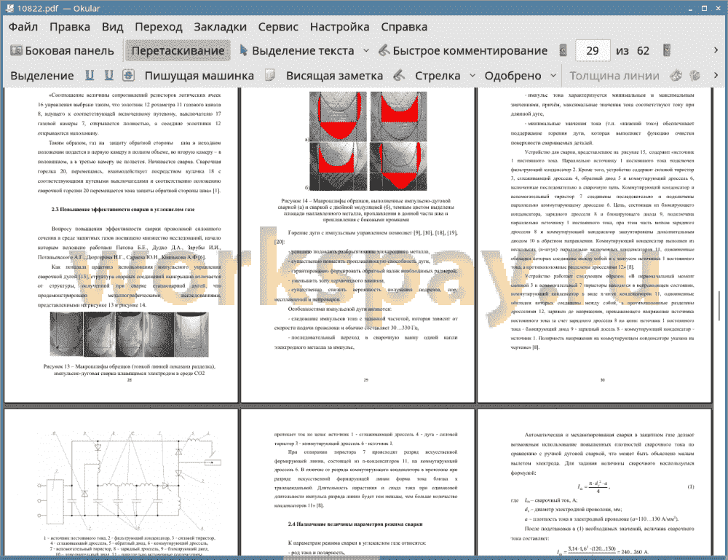This screenshot has width=728, height=560.
Task: Choose Пишущая машинка typewriter annotation
Action: click(199, 76)
